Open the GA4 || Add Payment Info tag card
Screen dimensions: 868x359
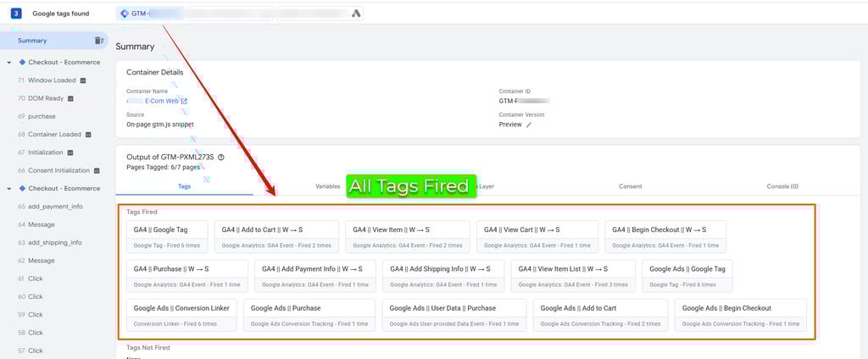pyautogui.click(x=315, y=276)
